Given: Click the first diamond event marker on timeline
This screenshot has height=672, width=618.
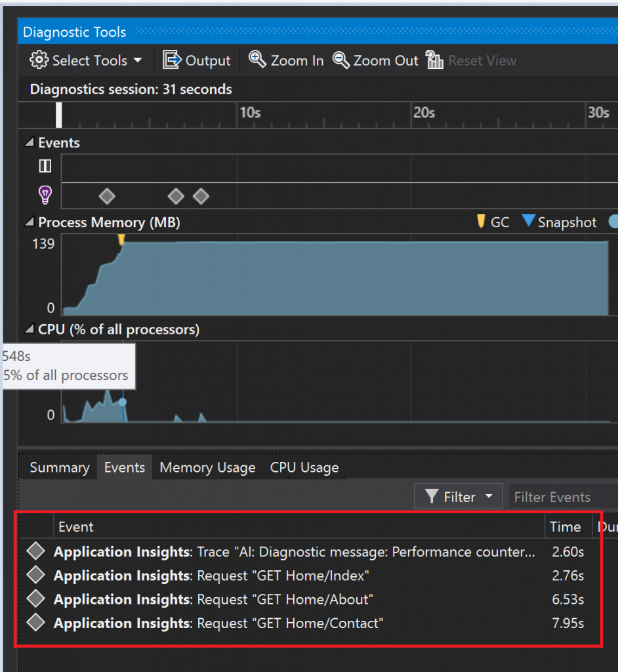Looking at the screenshot, I should coord(107,197).
